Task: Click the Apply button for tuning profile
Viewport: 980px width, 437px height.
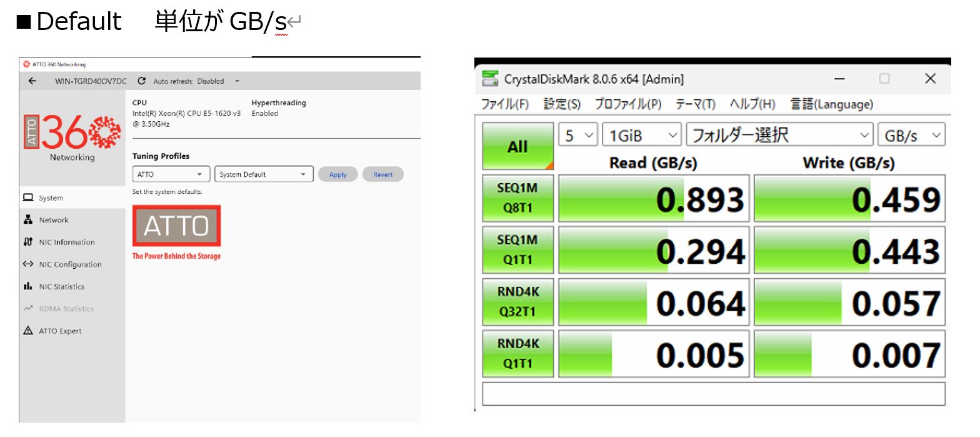Action: click(x=337, y=174)
